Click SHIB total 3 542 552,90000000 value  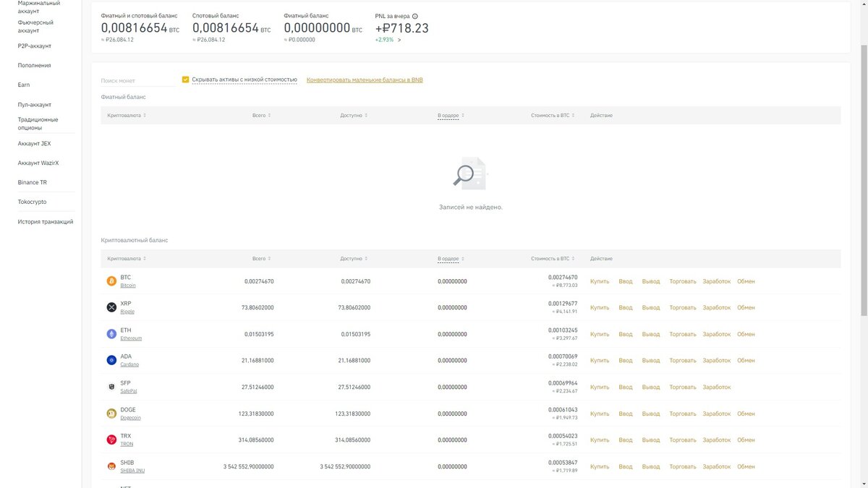tap(248, 466)
